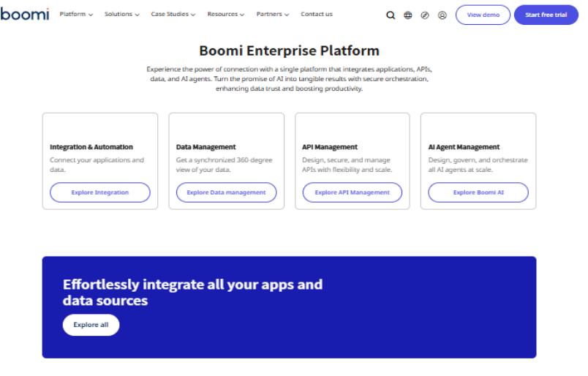This screenshot has height=376, width=588.
Task: Go to Contact us page
Action: coord(316,14)
